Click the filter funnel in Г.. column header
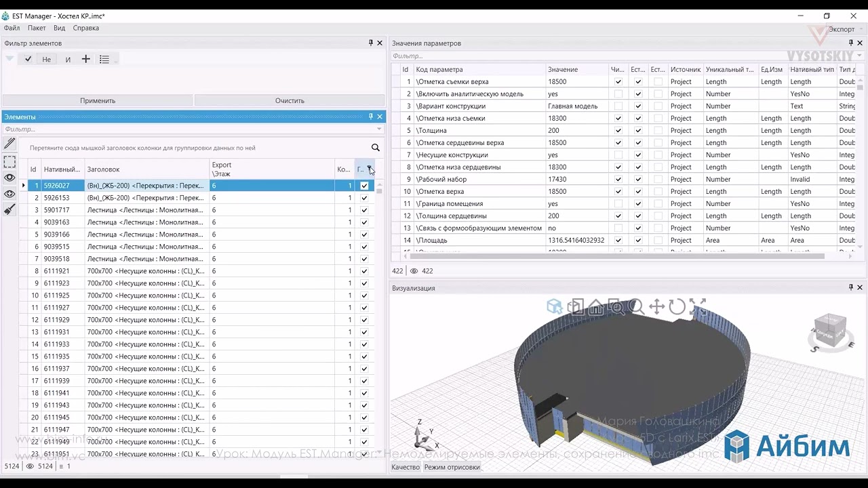The width and height of the screenshot is (868, 488). click(370, 169)
